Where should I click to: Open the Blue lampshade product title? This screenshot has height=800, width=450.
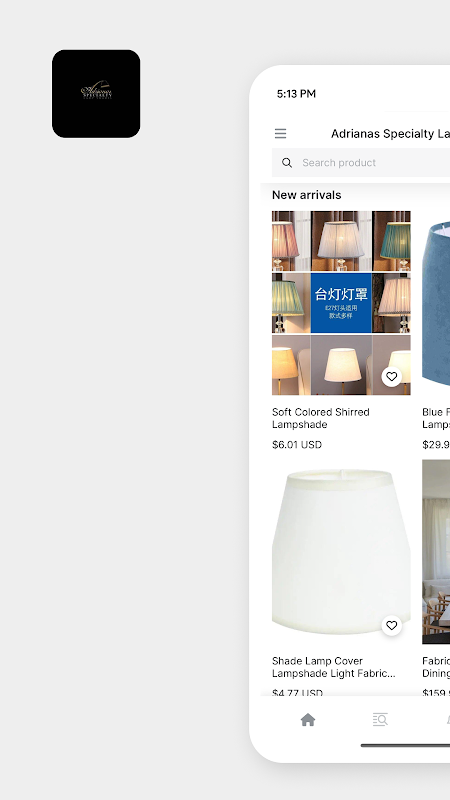pos(436,418)
